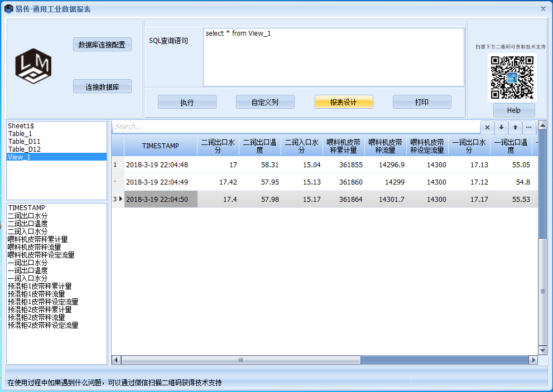The image size is (553, 392).
Task: Click the vertical scrollbar down arrow
Action: click(x=542, y=350)
